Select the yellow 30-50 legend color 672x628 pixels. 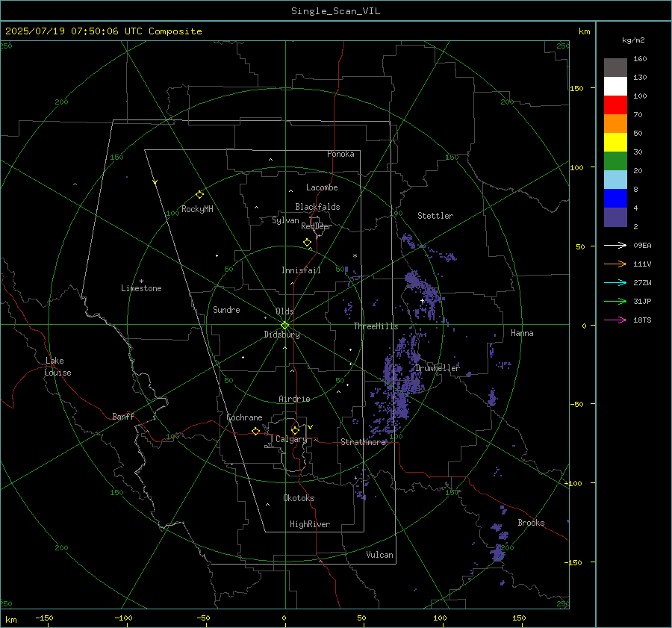[615, 143]
